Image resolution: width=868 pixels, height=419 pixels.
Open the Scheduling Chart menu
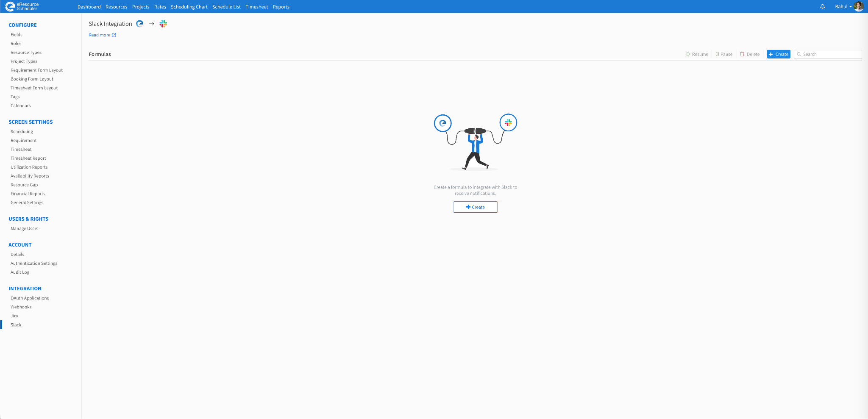pos(189,7)
